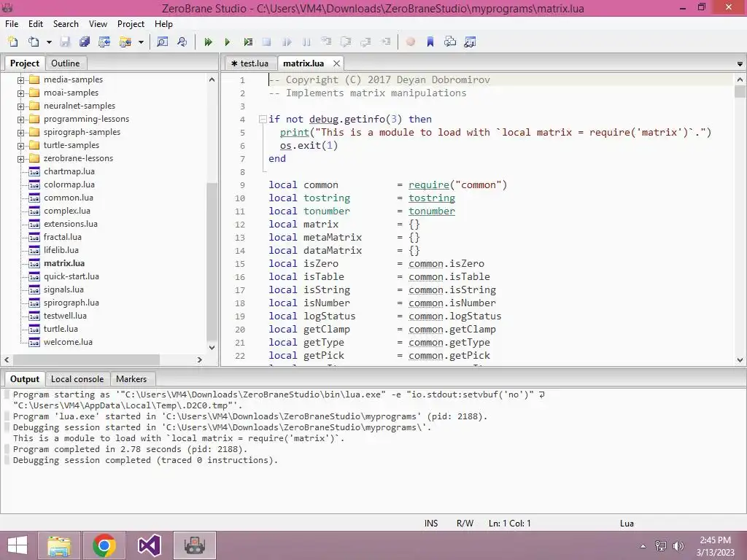Switch to the Markers tab

pyautogui.click(x=131, y=379)
